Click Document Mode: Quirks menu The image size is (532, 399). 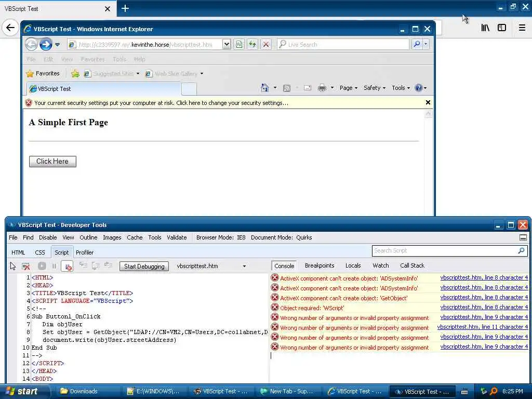click(x=281, y=237)
